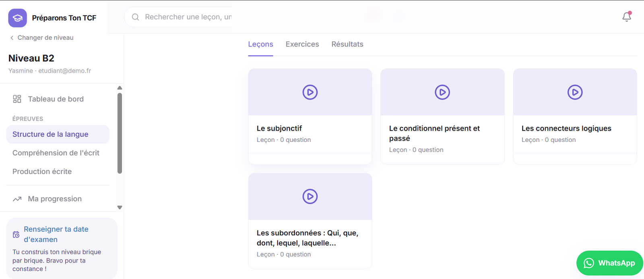The height and width of the screenshot is (279, 644).
Task: Click Yasmine · etudiant@demo.fr account text
Action: pyautogui.click(x=50, y=71)
